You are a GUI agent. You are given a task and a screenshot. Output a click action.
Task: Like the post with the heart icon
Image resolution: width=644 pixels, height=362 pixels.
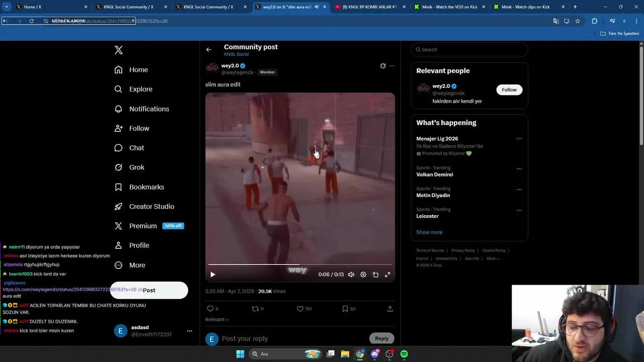click(x=304, y=309)
